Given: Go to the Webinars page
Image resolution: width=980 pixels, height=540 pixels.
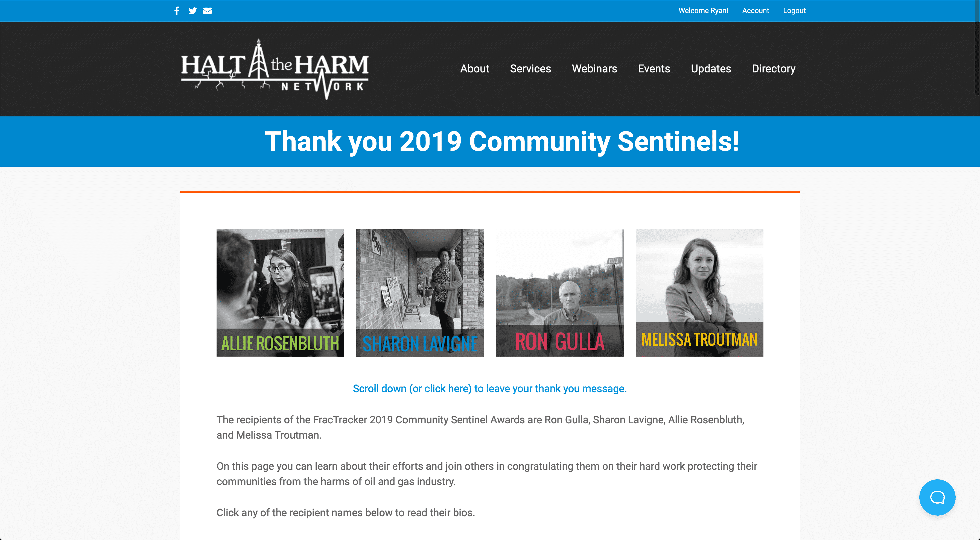Looking at the screenshot, I should tap(594, 68).
